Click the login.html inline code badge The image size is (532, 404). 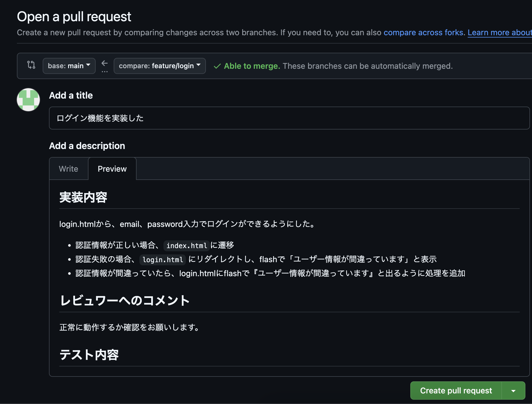point(162,260)
